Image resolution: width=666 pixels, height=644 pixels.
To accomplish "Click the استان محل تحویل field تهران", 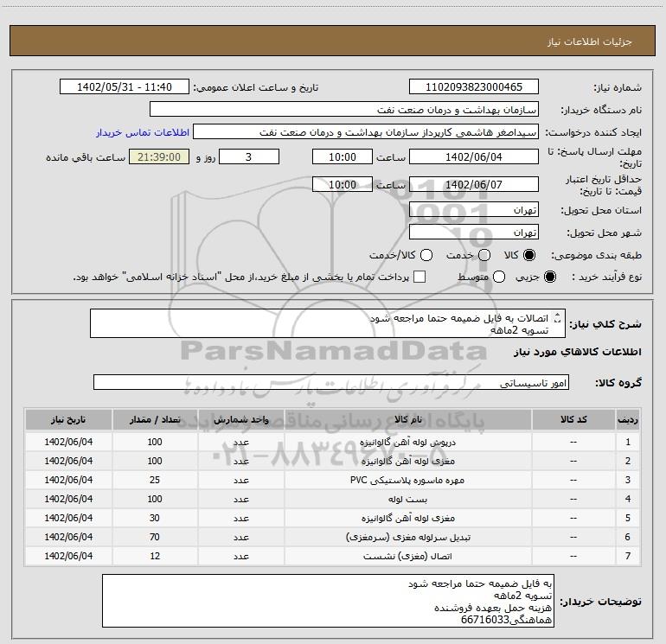I will tap(474, 210).
